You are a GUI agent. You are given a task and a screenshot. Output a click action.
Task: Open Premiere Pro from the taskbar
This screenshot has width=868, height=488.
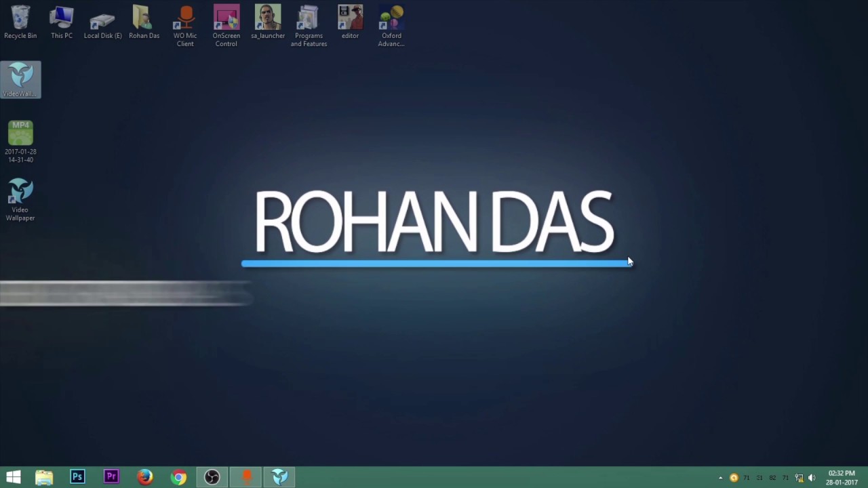pyautogui.click(x=111, y=477)
